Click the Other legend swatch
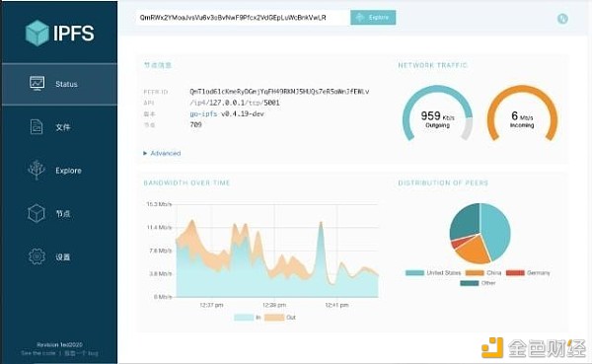The image size is (592, 364). [470, 283]
